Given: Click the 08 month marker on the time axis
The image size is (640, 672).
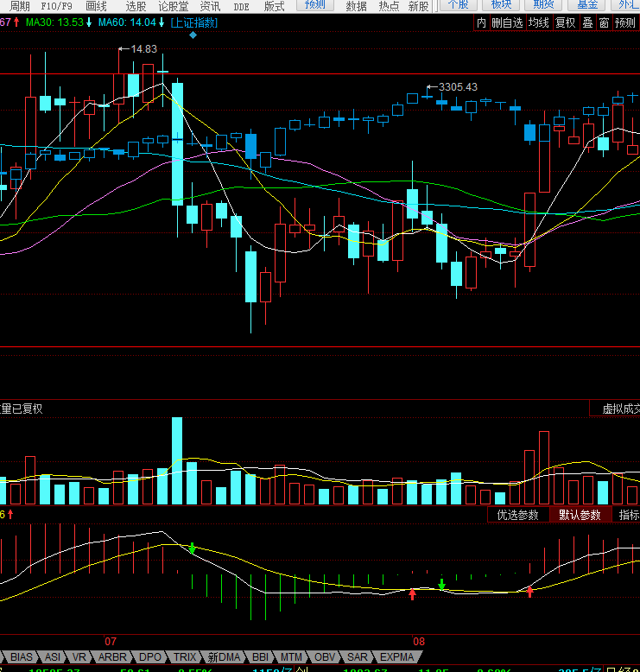Looking at the screenshot, I should point(419,641).
